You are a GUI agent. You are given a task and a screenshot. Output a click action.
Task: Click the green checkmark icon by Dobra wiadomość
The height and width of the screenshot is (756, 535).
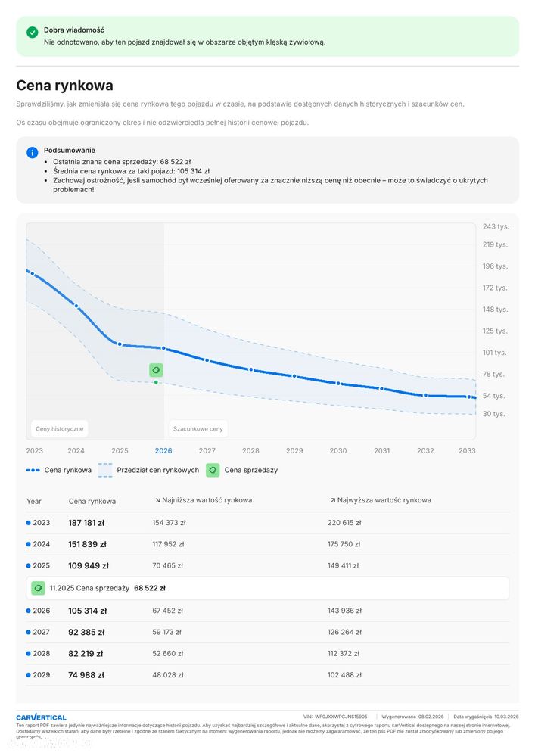(33, 33)
